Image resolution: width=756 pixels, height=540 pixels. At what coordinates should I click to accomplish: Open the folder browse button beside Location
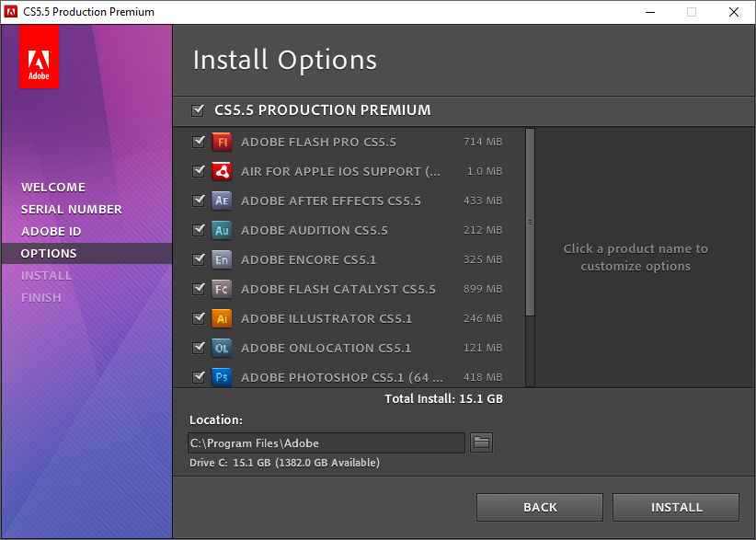pos(481,442)
